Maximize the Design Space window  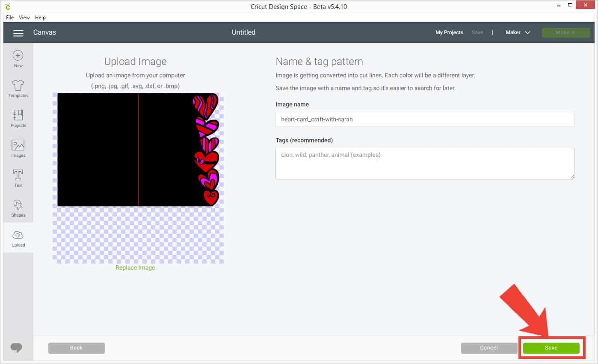pos(570,5)
